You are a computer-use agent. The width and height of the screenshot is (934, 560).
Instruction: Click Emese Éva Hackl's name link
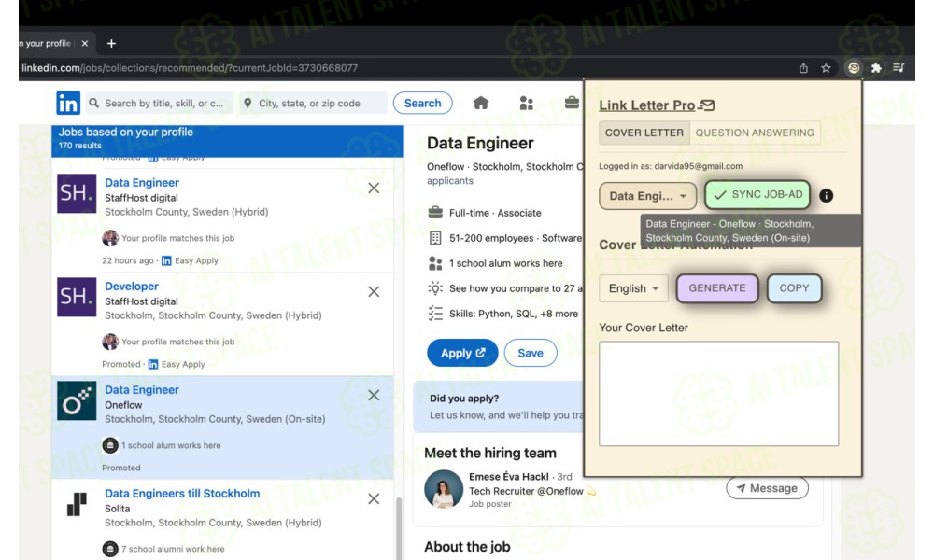point(509,477)
